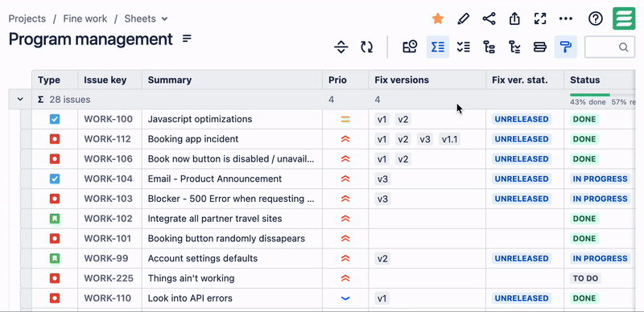The image size is (644, 312).
Task: Click the search input field
Action: 609,47
